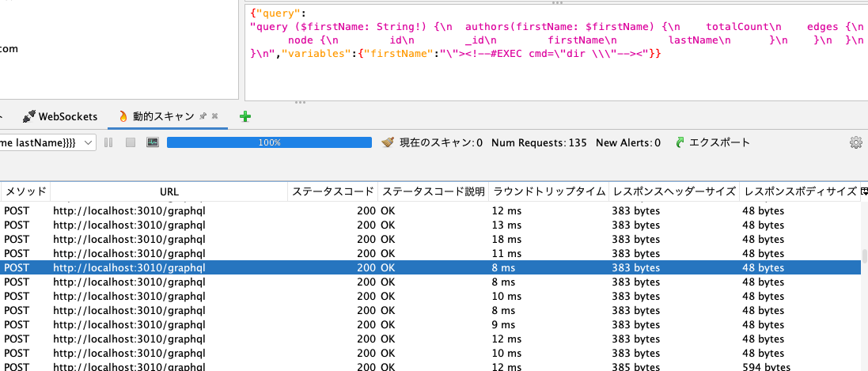Click inside the request JSON body text area
Screen dimensions: 868x371
click(556, 52)
